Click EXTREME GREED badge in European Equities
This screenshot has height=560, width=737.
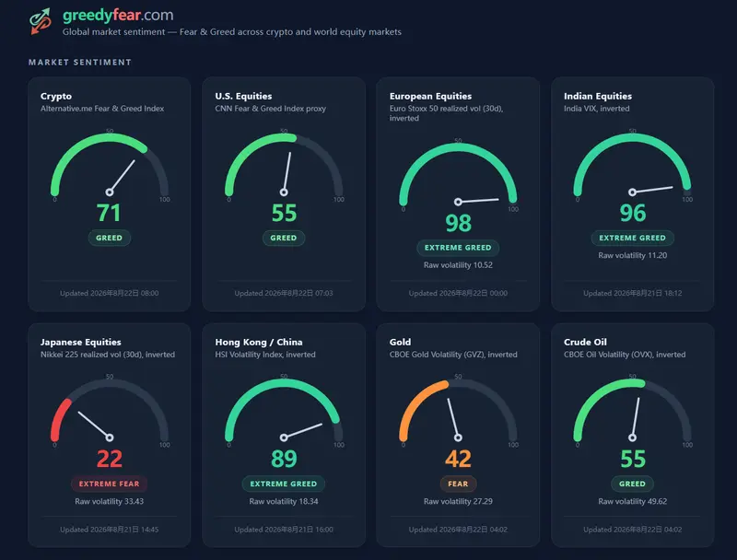pyautogui.click(x=458, y=248)
